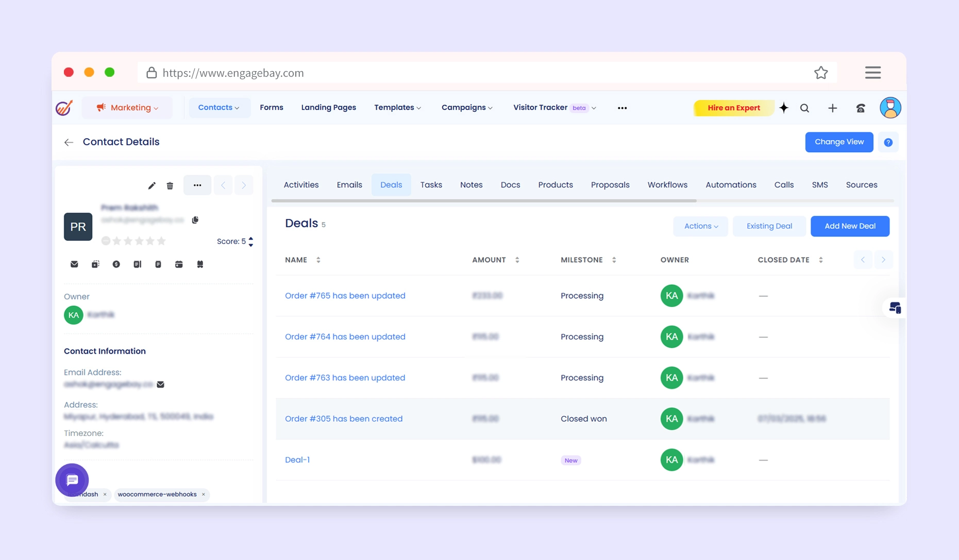Screen dimensions: 959x560
Task: Click the pencil edit contact icon
Action: pos(152,185)
